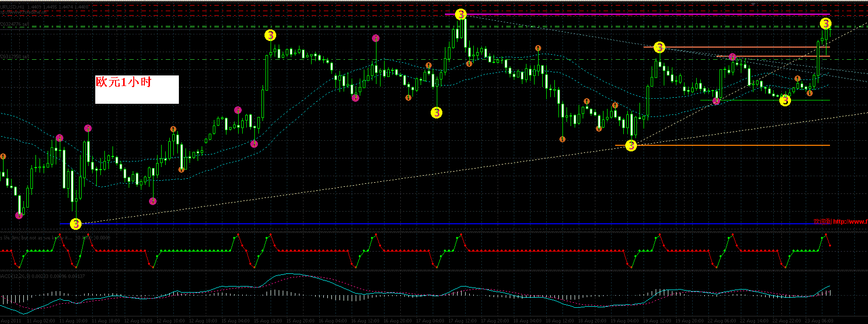The image size is (868, 324).
Task: Click the 12 Aug 02:00 time label
Action: pos(138,321)
